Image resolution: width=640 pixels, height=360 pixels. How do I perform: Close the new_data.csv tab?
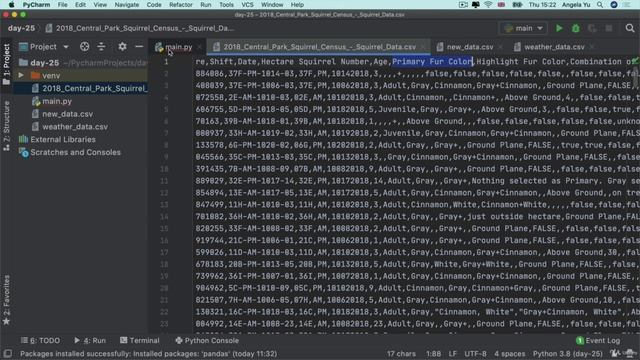(500, 47)
